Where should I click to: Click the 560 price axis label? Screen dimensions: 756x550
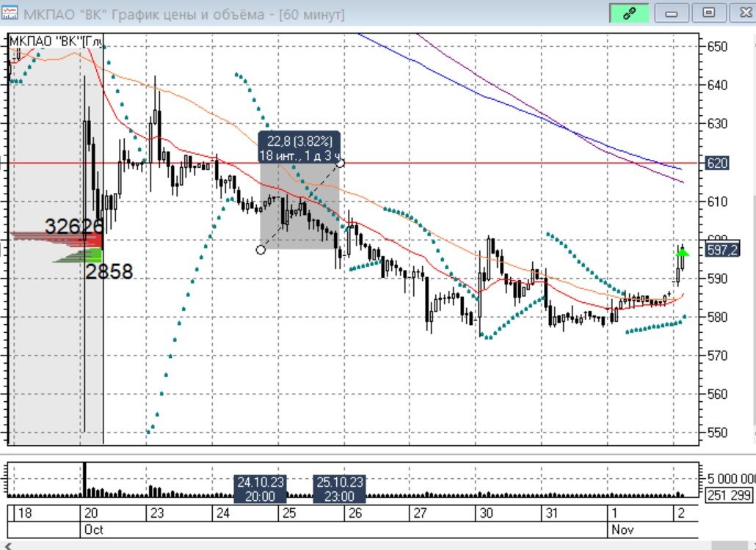(x=717, y=394)
